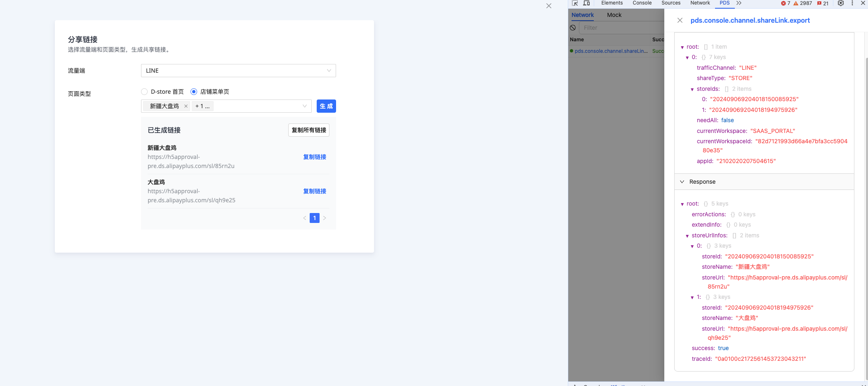Click the needAll false value
868x386 pixels.
point(727,120)
